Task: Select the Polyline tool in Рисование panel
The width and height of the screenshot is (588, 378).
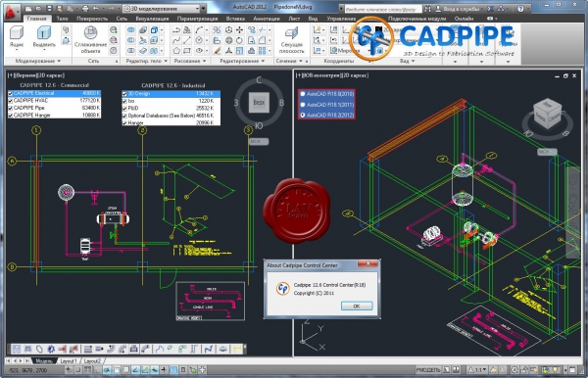Action: tap(176, 30)
